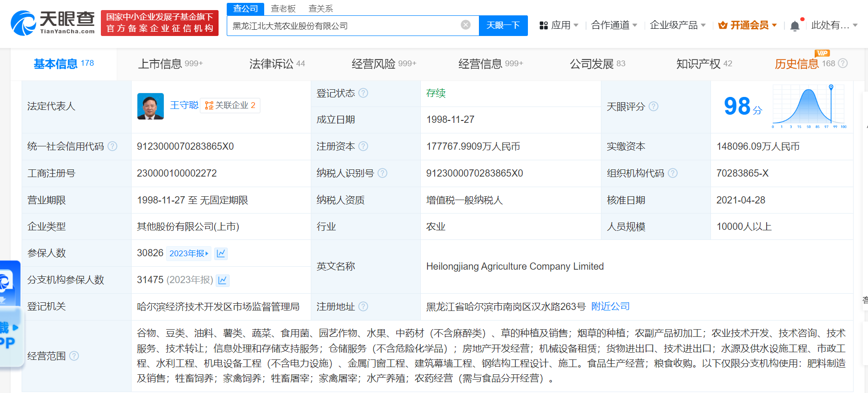868x393 pixels.
Task: Expand the 2023年报 year selector
Action: pyautogui.click(x=189, y=253)
